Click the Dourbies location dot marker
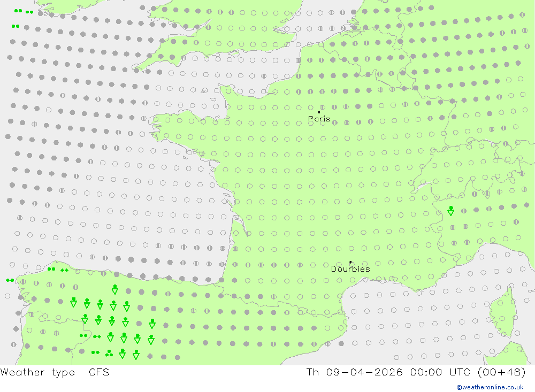 (350, 262)
